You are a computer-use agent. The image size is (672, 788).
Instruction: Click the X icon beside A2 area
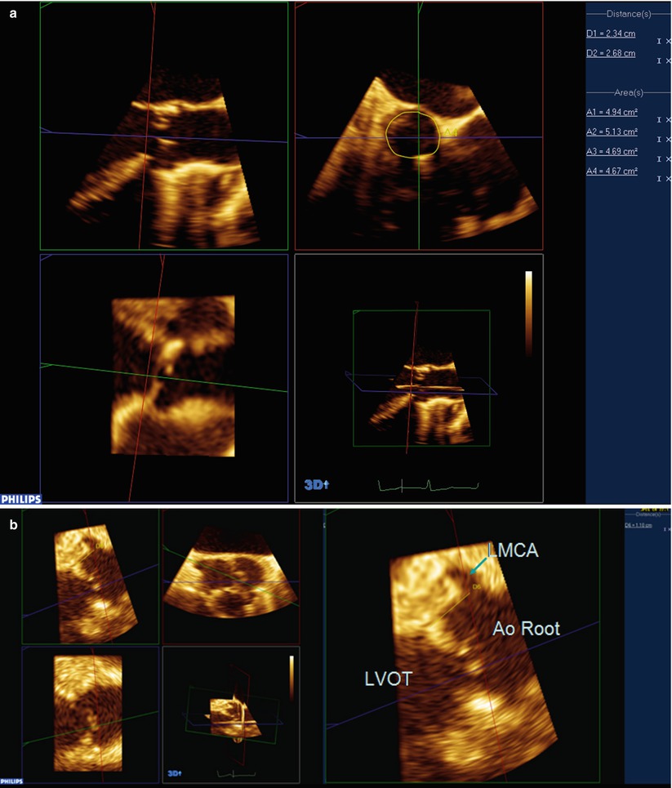click(x=667, y=140)
